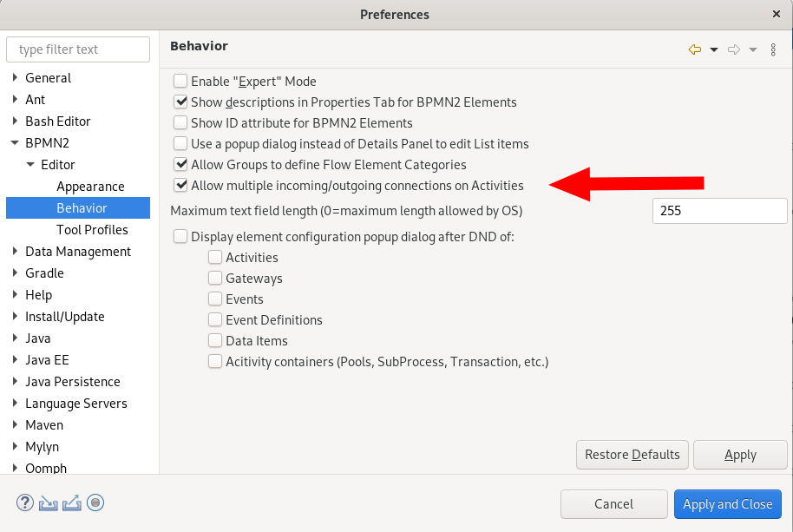Click the forward navigation arrow icon

[734, 49]
